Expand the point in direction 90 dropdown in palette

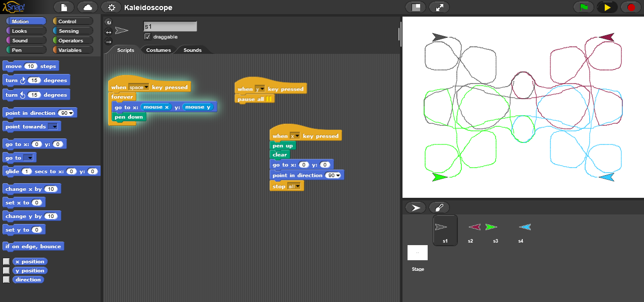coord(71,114)
